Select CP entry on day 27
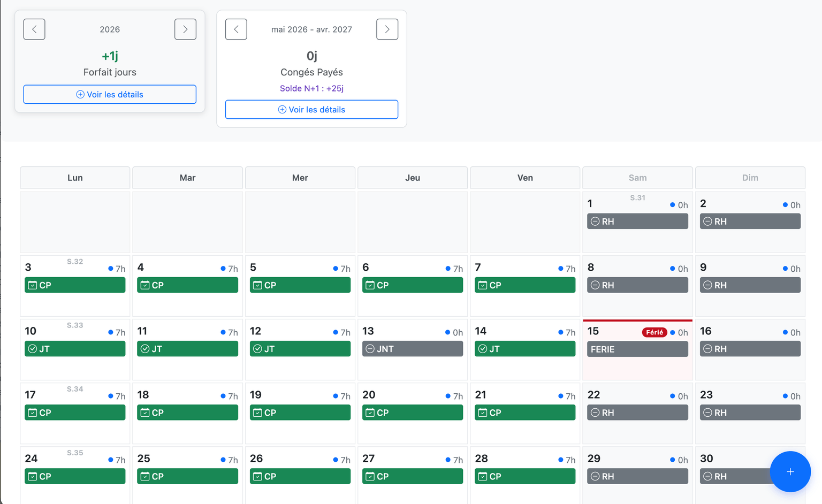This screenshot has height=504, width=822. [413, 476]
